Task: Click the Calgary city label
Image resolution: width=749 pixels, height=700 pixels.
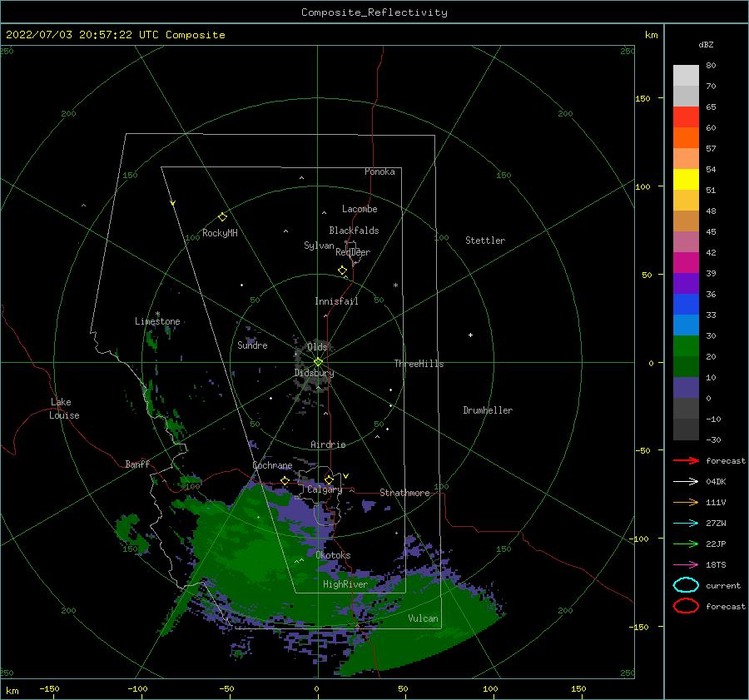Action: click(325, 489)
